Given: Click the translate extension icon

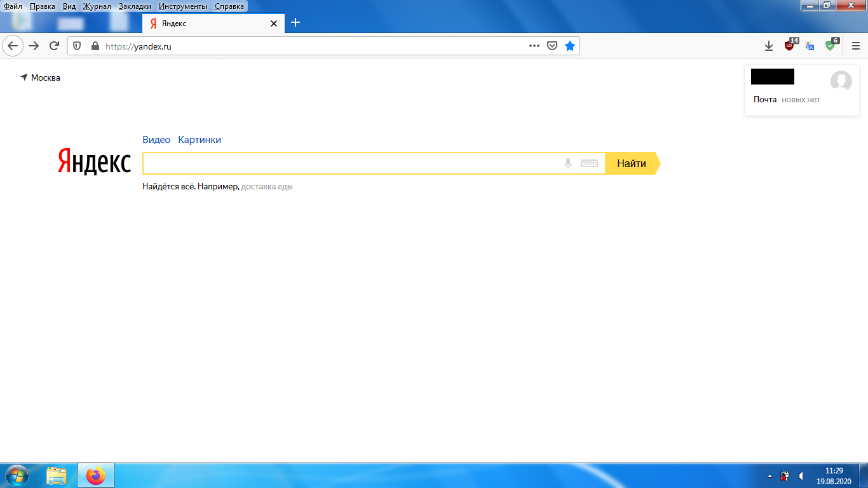Looking at the screenshot, I should (x=810, y=46).
